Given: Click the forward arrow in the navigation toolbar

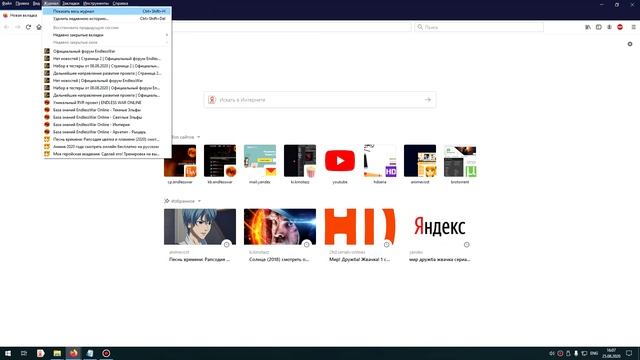Looking at the screenshot, I should [x=18, y=27].
